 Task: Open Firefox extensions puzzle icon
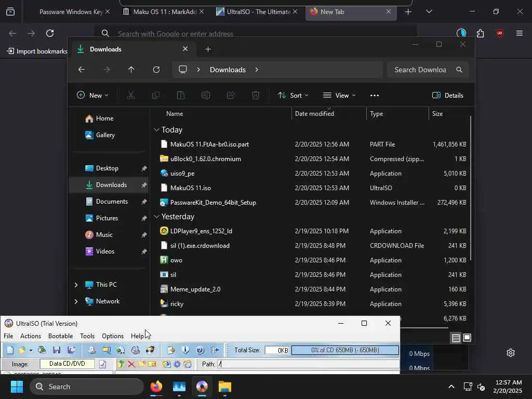point(480,33)
